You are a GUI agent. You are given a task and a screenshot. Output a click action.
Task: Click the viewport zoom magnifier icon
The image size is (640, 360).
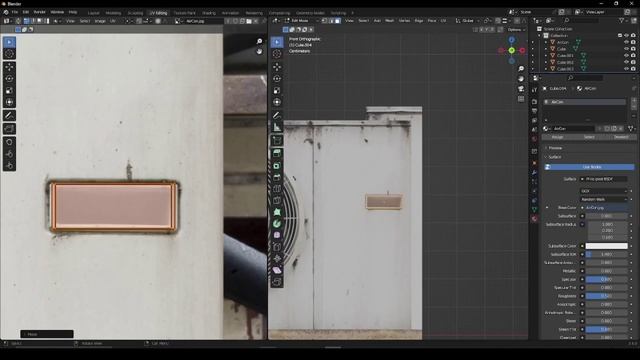(x=521, y=69)
